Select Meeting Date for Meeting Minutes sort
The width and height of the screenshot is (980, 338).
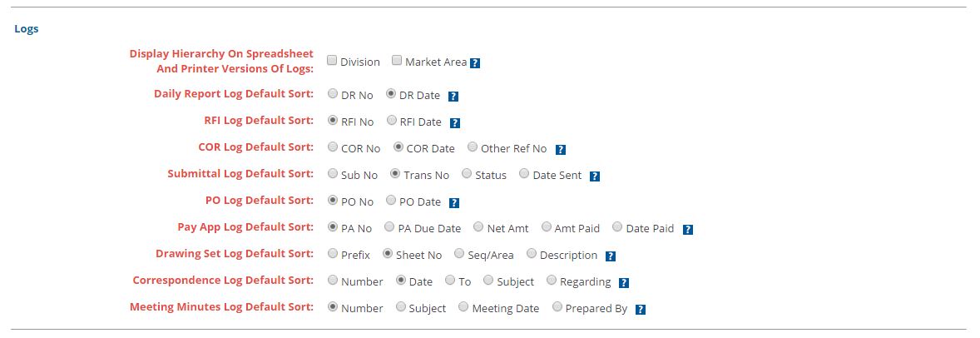pyautogui.click(x=463, y=306)
